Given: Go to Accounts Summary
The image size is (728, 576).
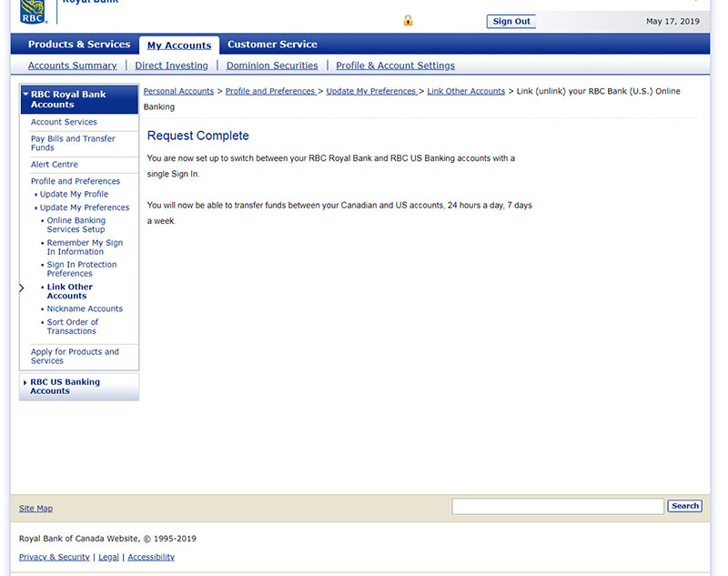Looking at the screenshot, I should [x=73, y=66].
